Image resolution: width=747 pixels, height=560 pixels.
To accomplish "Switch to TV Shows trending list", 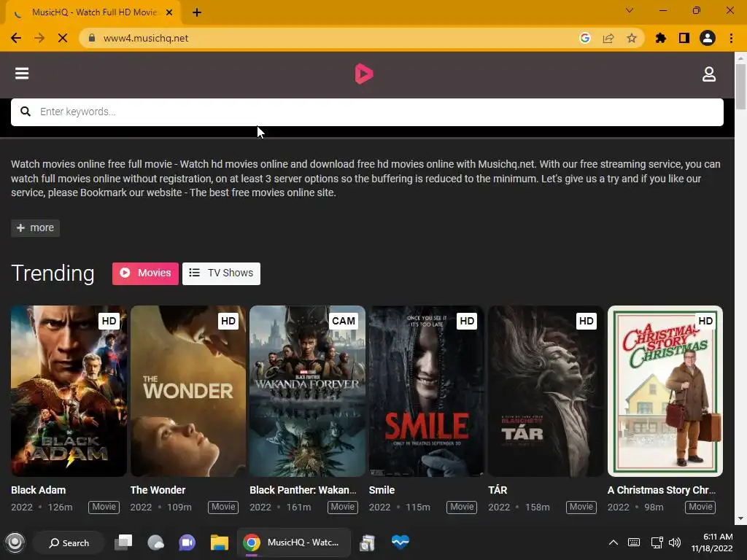I will (221, 273).
